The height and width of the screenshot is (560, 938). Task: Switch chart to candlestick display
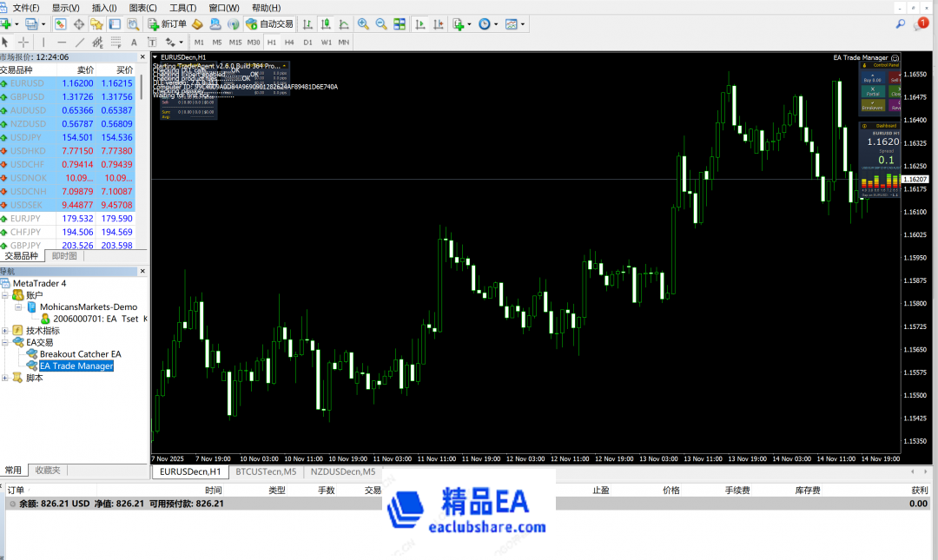[x=326, y=24]
